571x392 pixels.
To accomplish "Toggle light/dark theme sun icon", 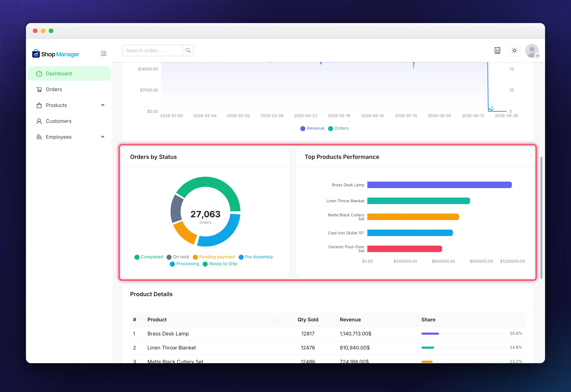I will (x=514, y=50).
